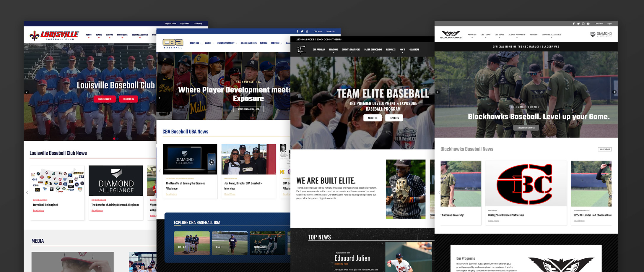Click the Blackhawks owl logo

pyautogui.click(x=451, y=35)
